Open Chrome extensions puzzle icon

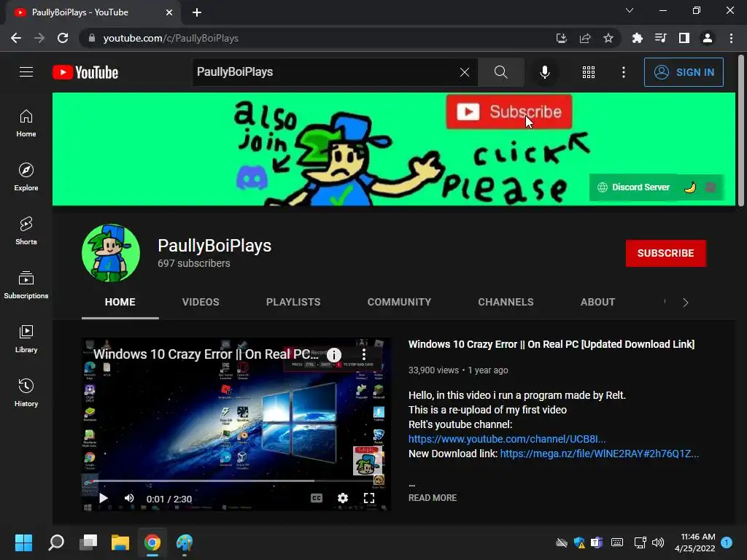click(x=637, y=38)
